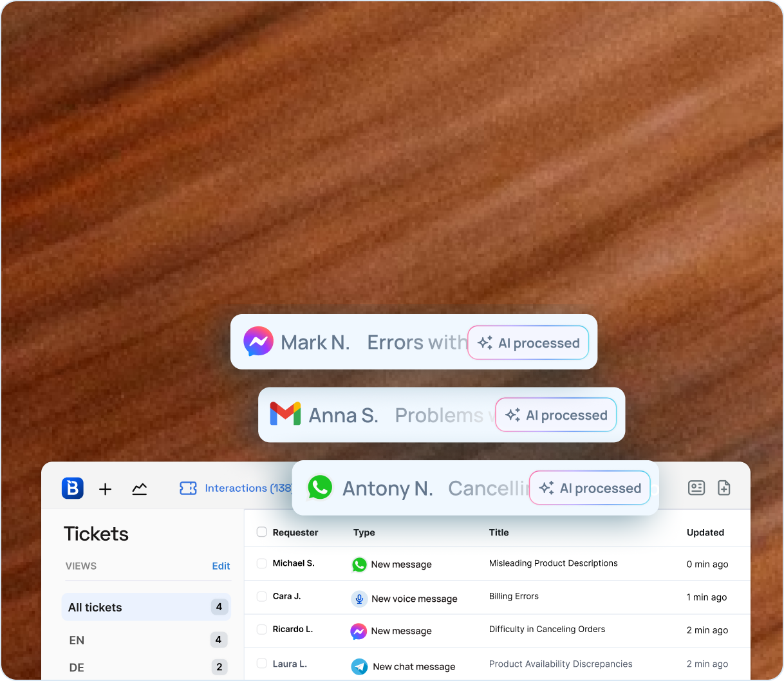
Task: Click the Type column header
Action: [x=364, y=532]
